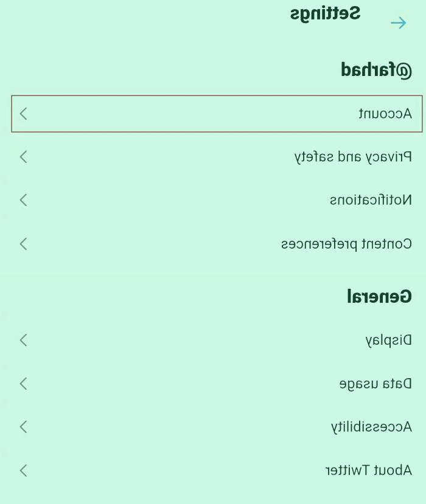
Task: Select the Accessibility text label
Action: tap(371, 427)
